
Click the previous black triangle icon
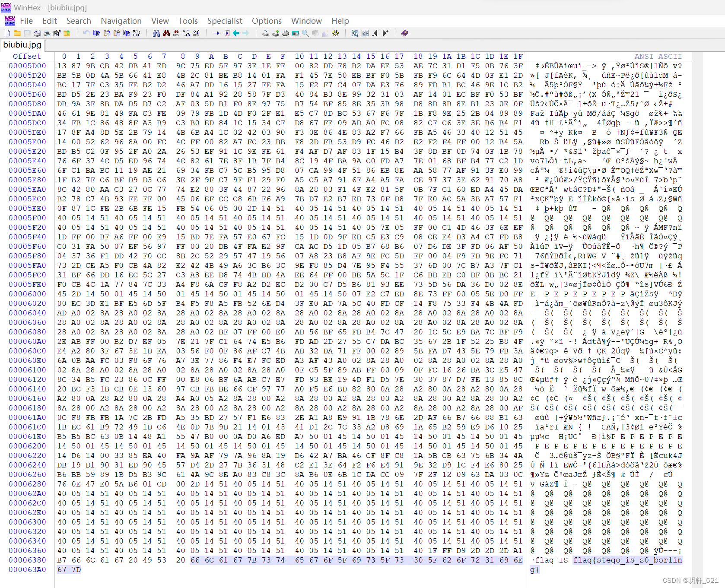375,33
